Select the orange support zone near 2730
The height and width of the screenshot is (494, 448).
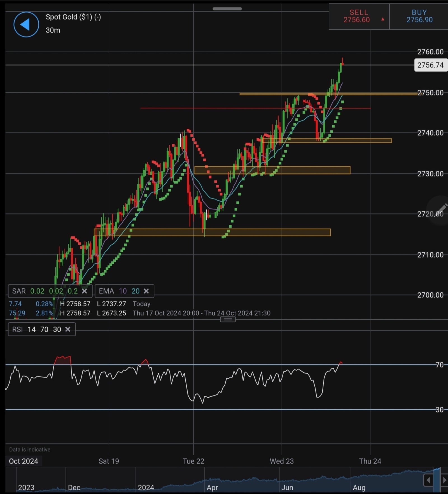[272, 170]
